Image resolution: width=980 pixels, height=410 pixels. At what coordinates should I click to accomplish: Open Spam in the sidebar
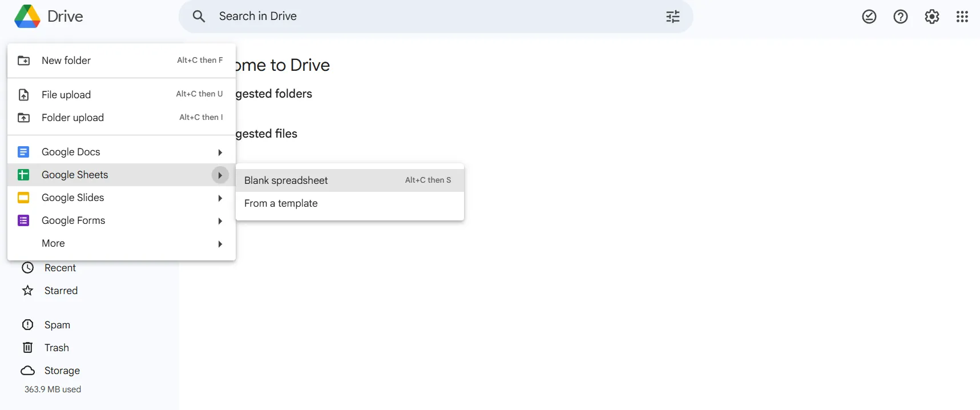tap(57, 325)
